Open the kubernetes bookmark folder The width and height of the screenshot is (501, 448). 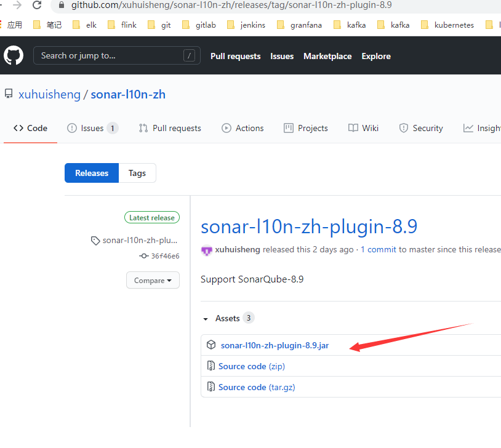pos(447,25)
